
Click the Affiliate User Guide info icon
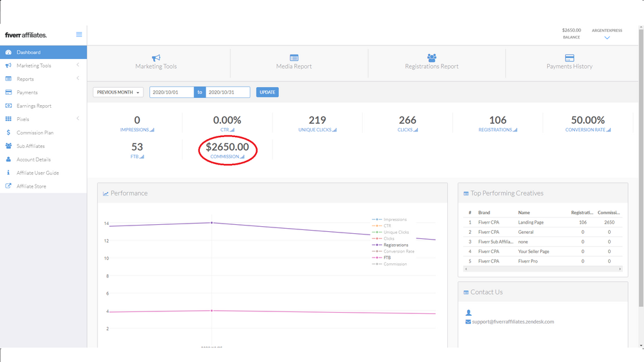(x=8, y=173)
